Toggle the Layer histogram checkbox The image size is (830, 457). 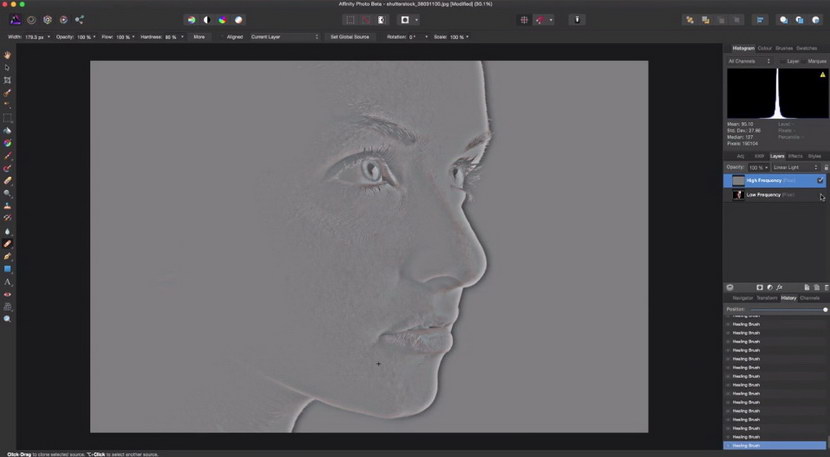pos(783,61)
